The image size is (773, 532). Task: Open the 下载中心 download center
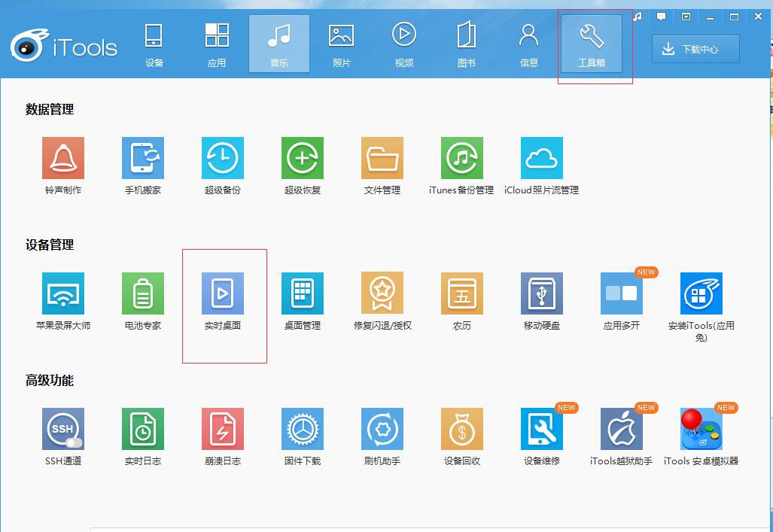coord(695,49)
